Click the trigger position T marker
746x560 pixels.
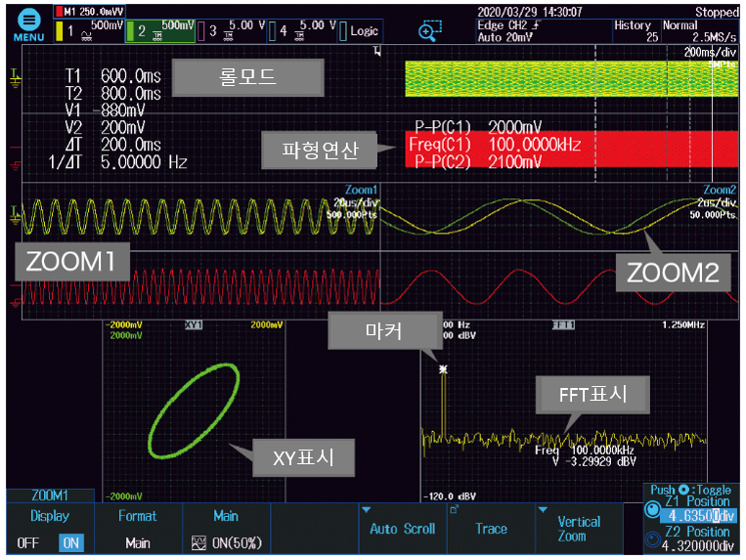pos(377,51)
